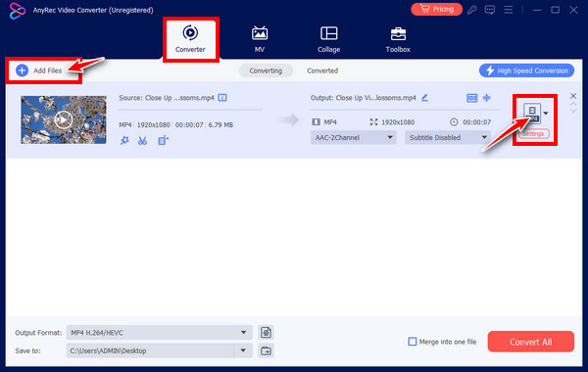Move item down with arrow
The height and width of the screenshot is (372, 588).
coord(573,111)
